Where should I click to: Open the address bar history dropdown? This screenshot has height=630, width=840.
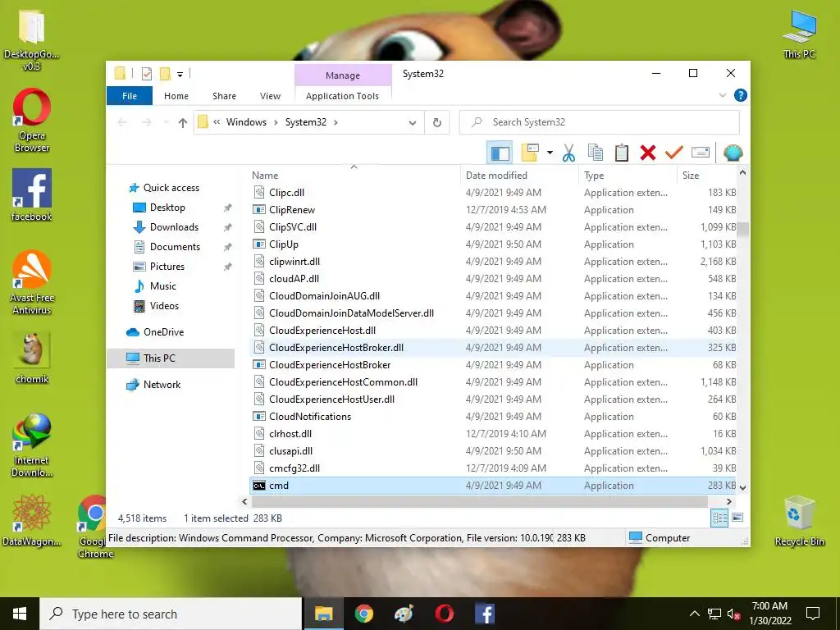413,123
